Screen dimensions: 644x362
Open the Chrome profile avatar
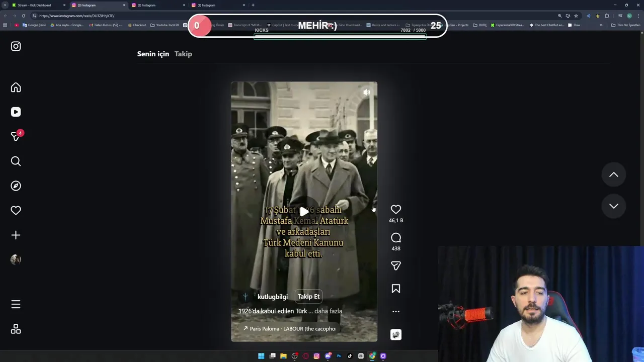[629, 16]
